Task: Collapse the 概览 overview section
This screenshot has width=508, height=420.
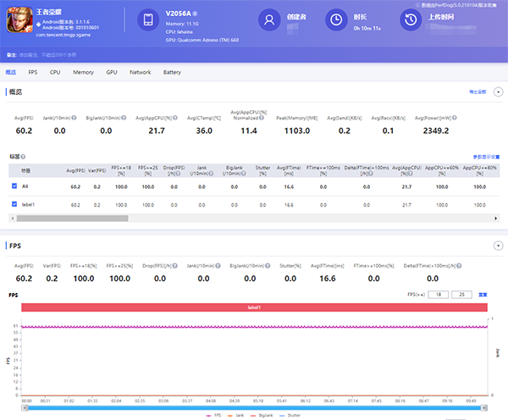Action: pyautogui.click(x=498, y=91)
